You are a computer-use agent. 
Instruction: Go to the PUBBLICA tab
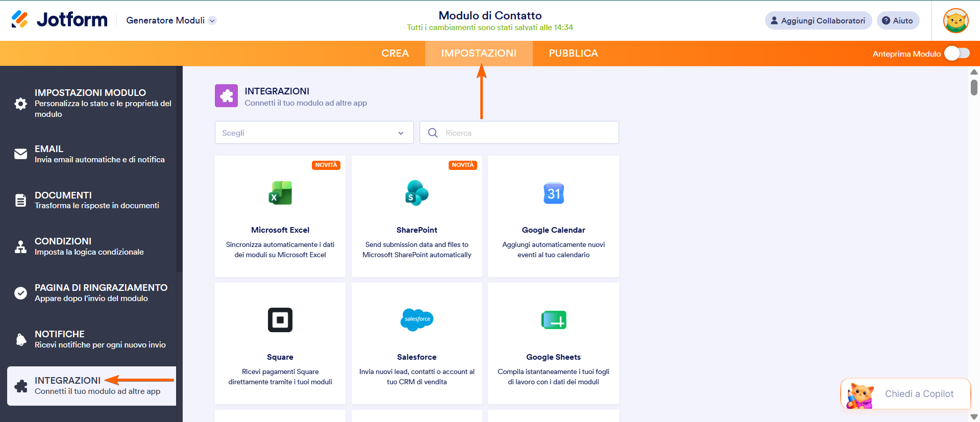573,54
